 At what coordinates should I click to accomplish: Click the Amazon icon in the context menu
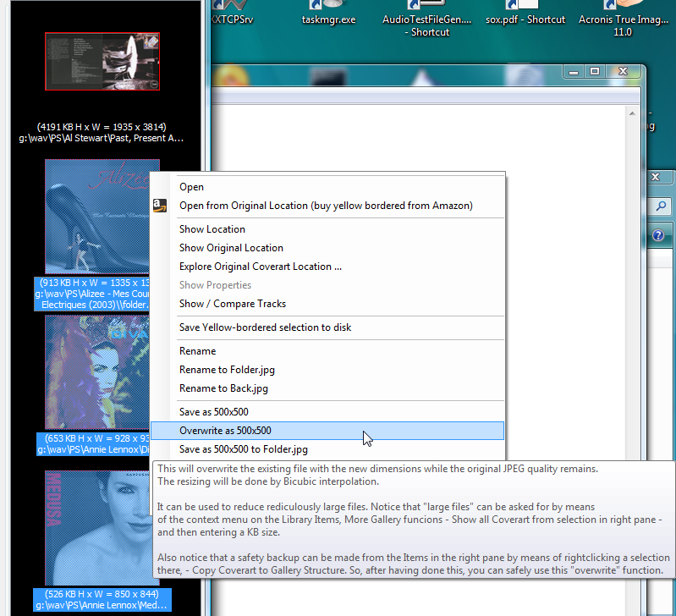(160, 206)
